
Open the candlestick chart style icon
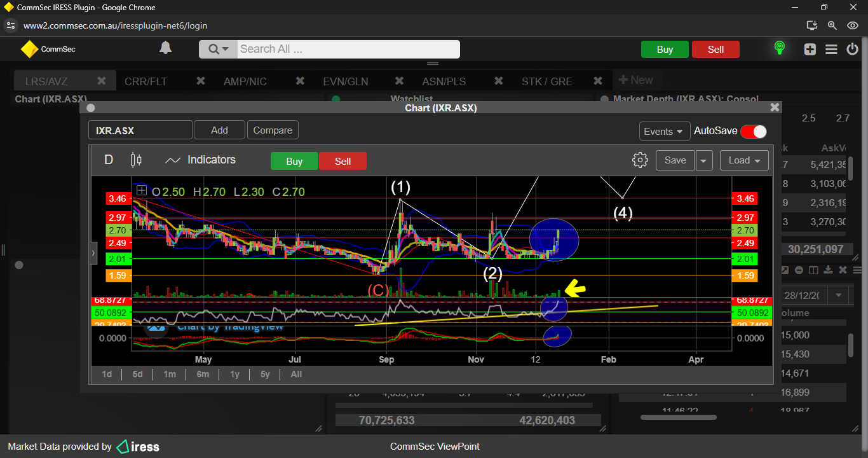(136, 160)
